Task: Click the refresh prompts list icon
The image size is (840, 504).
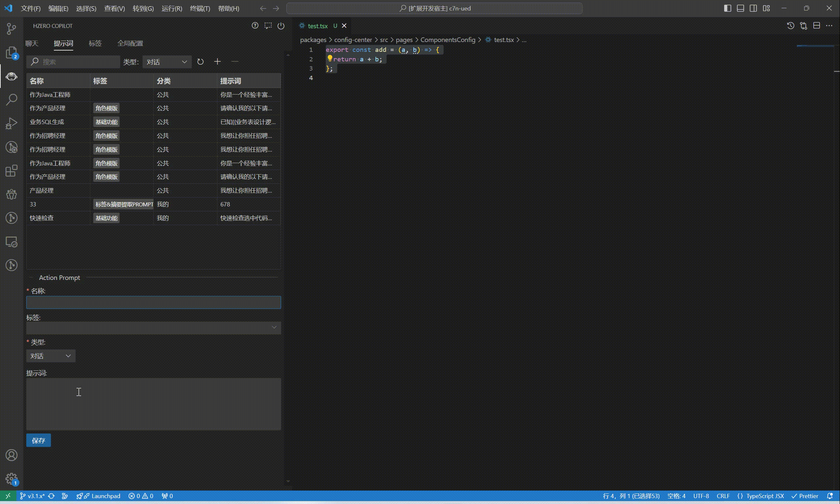Action: (201, 62)
